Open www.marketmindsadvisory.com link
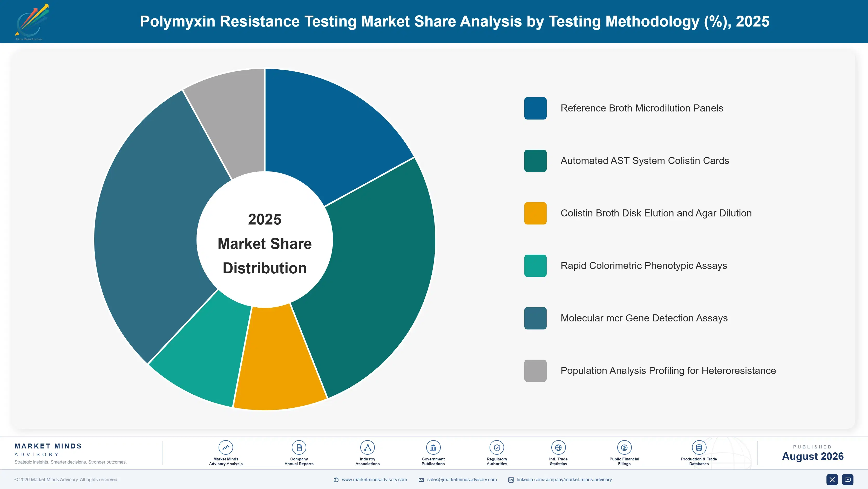Viewport: 868px width, 489px height. pos(374,480)
